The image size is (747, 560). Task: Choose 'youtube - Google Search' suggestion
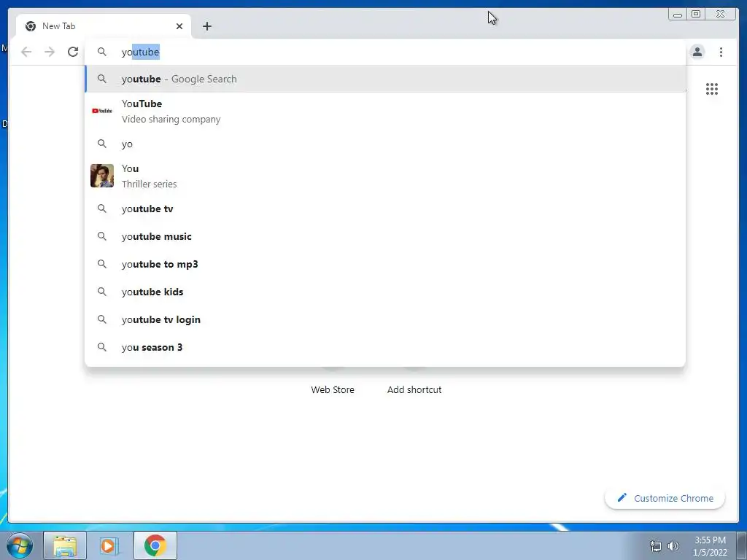pyautogui.click(x=385, y=79)
